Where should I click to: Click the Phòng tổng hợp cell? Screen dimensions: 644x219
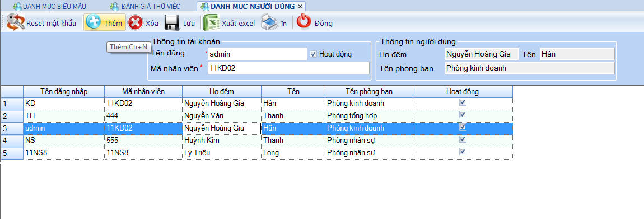pos(369,116)
